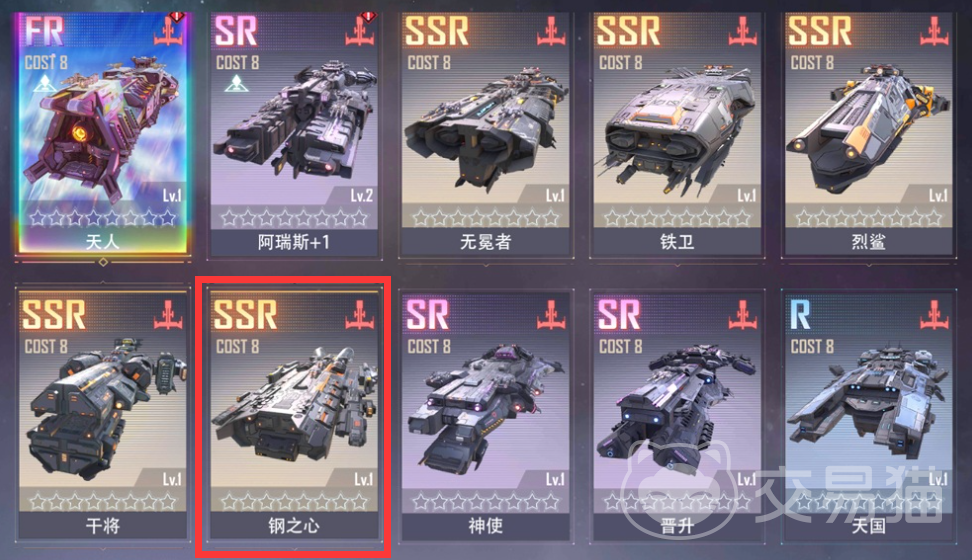Open the 阿瑞斯+1 ship card
The image size is (972, 560).
[294, 133]
